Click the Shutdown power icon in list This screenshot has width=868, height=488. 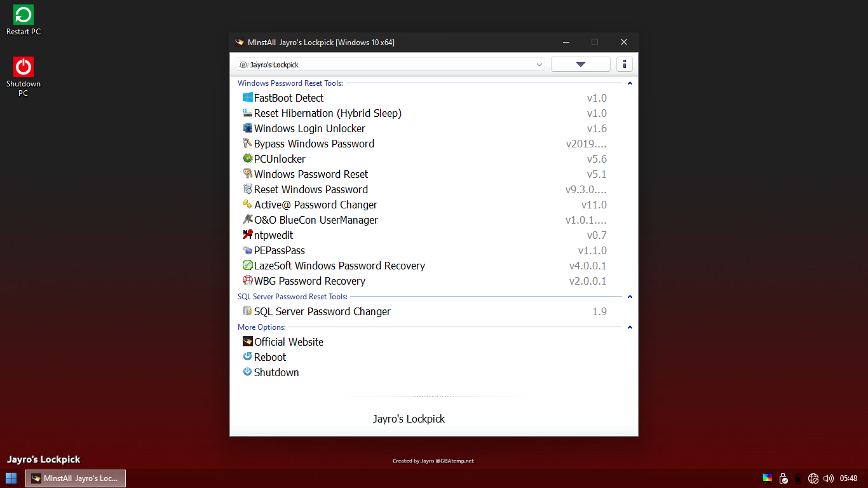(x=248, y=372)
